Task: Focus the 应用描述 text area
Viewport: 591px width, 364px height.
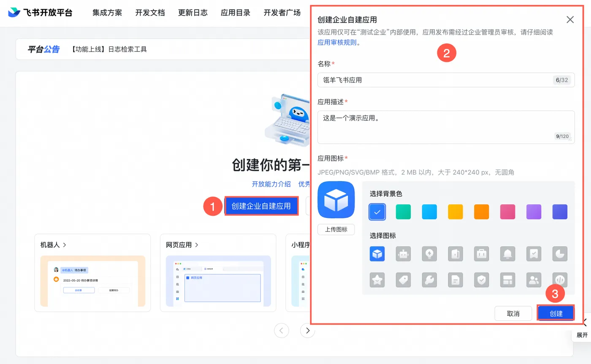Action: [x=446, y=127]
